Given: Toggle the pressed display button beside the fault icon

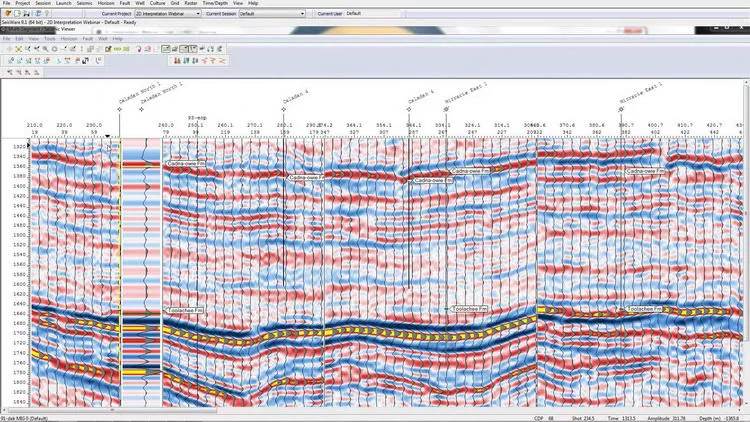Looking at the screenshot, I should [x=184, y=49].
